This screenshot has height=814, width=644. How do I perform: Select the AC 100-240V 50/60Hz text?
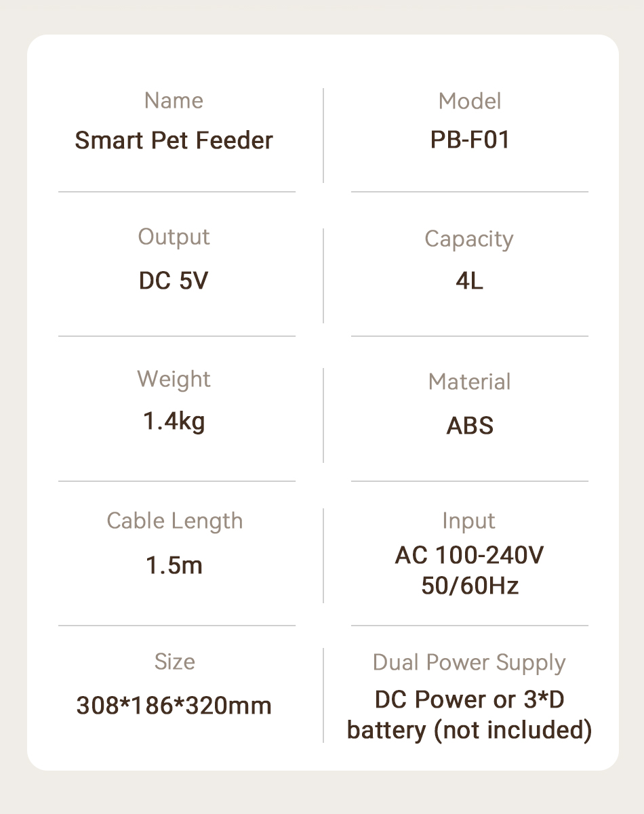pos(469,571)
